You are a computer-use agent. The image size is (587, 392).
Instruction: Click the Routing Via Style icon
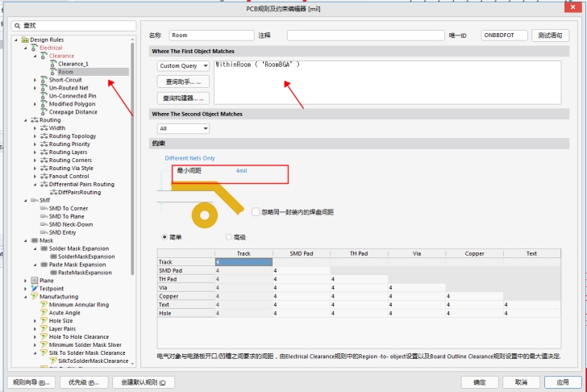tap(44, 168)
